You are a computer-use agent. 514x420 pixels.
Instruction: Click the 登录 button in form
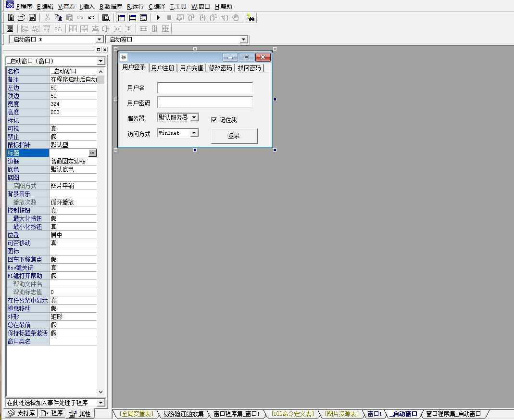pyautogui.click(x=234, y=136)
